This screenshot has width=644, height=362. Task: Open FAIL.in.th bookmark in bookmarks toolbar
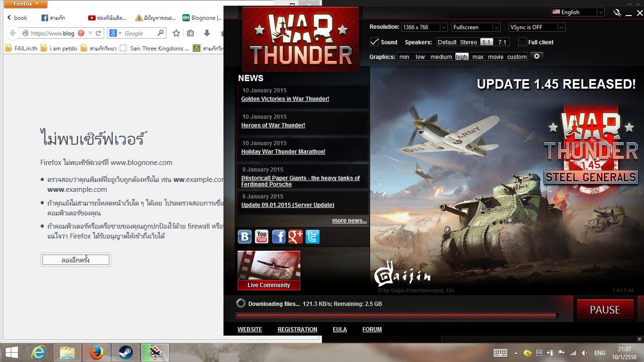(x=21, y=48)
